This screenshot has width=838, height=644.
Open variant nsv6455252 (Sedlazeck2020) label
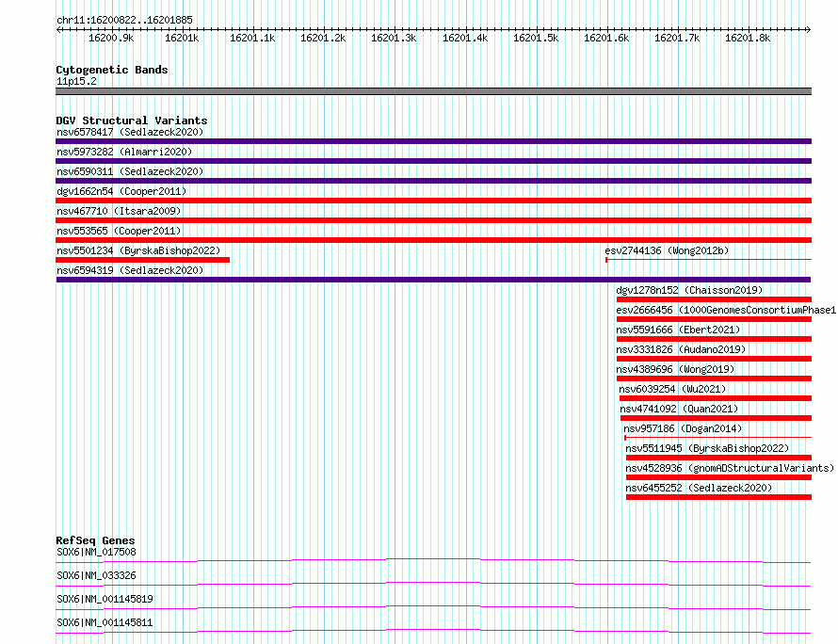699,488
